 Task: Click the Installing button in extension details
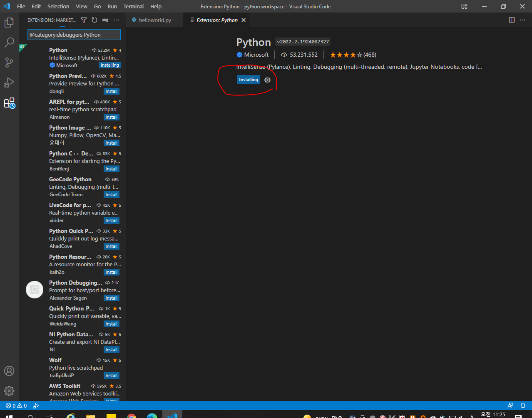coord(249,80)
